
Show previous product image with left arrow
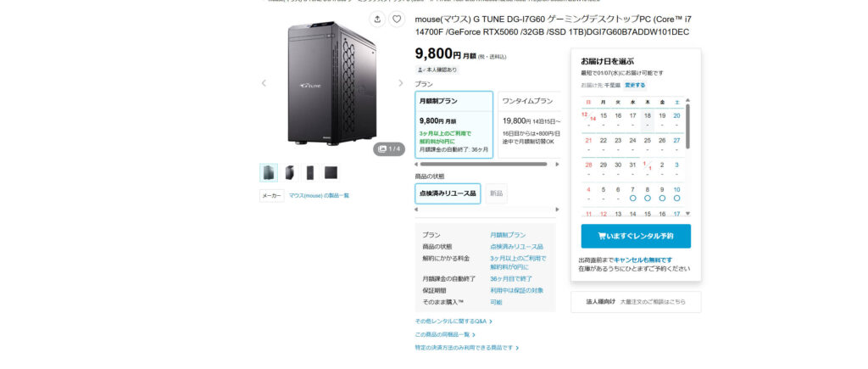pos(264,83)
